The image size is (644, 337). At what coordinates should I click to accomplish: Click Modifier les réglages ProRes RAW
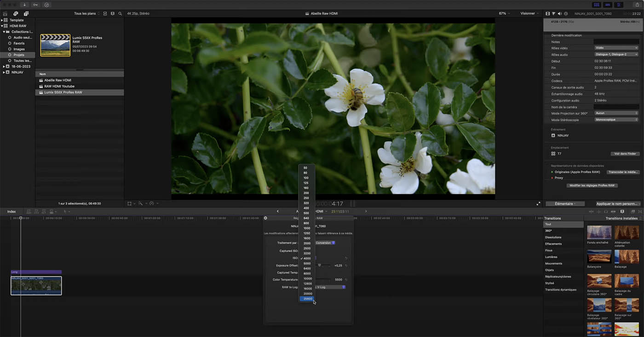[592, 186]
